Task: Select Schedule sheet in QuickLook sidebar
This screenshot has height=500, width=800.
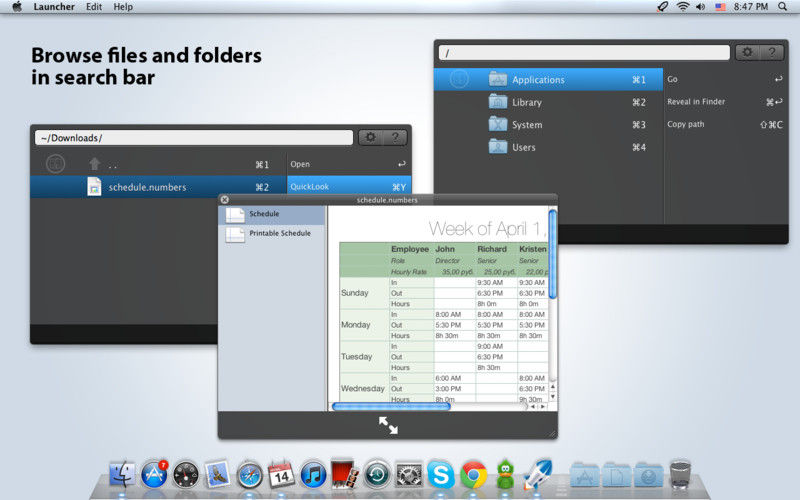Action: click(271, 215)
